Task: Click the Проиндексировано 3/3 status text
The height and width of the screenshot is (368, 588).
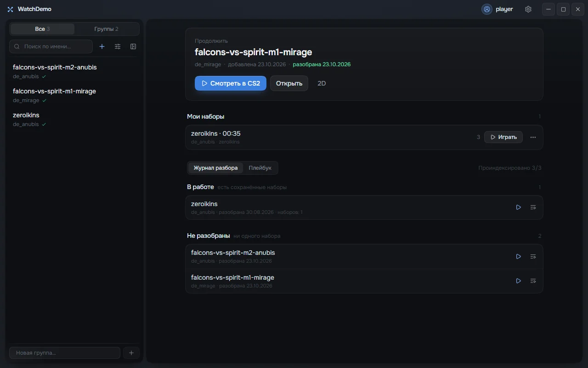Action: click(x=510, y=168)
